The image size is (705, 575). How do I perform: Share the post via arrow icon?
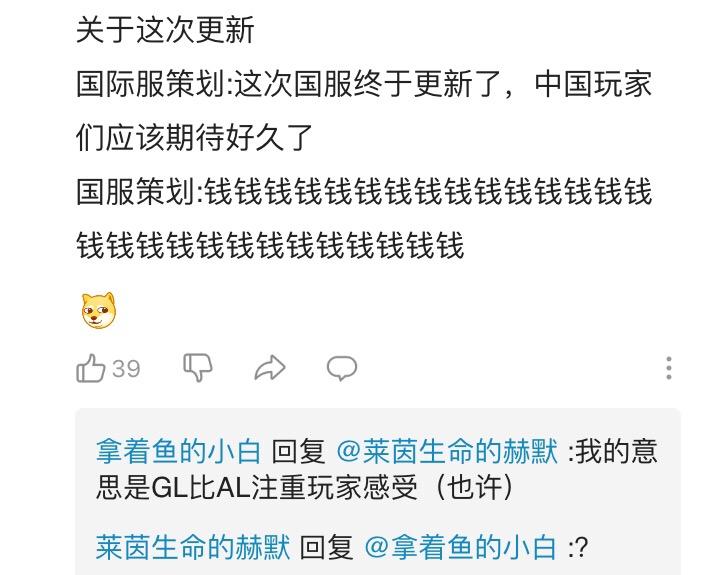coord(270,368)
